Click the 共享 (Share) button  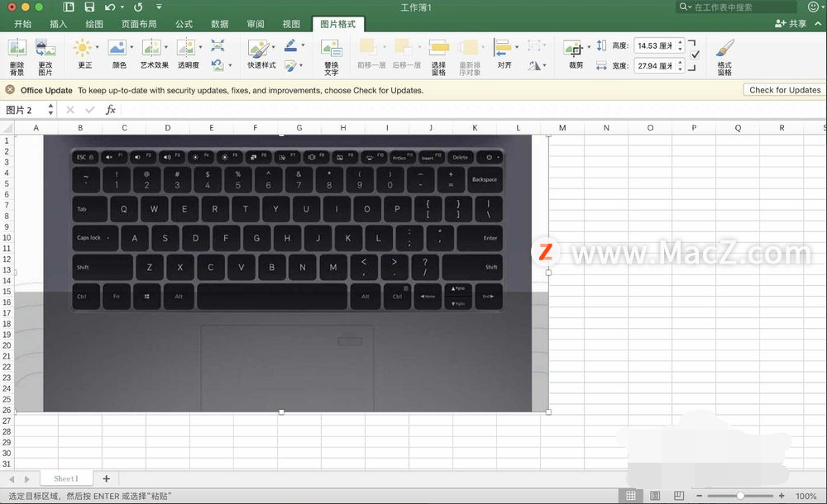[791, 24]
